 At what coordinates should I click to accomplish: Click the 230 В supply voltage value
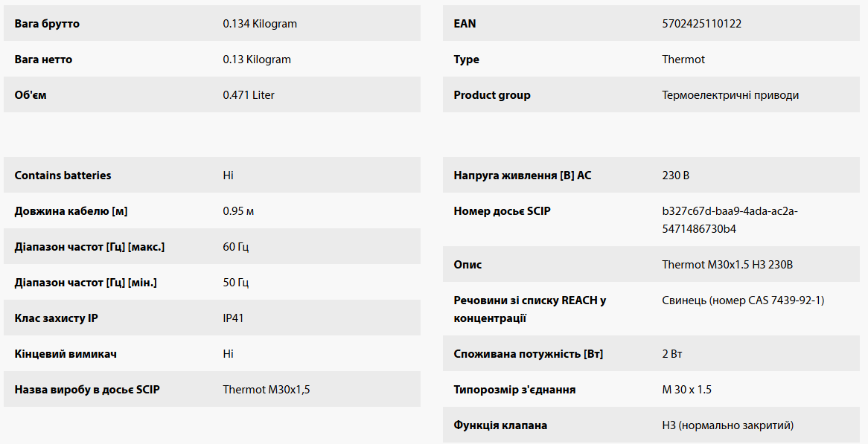(675, 176)
